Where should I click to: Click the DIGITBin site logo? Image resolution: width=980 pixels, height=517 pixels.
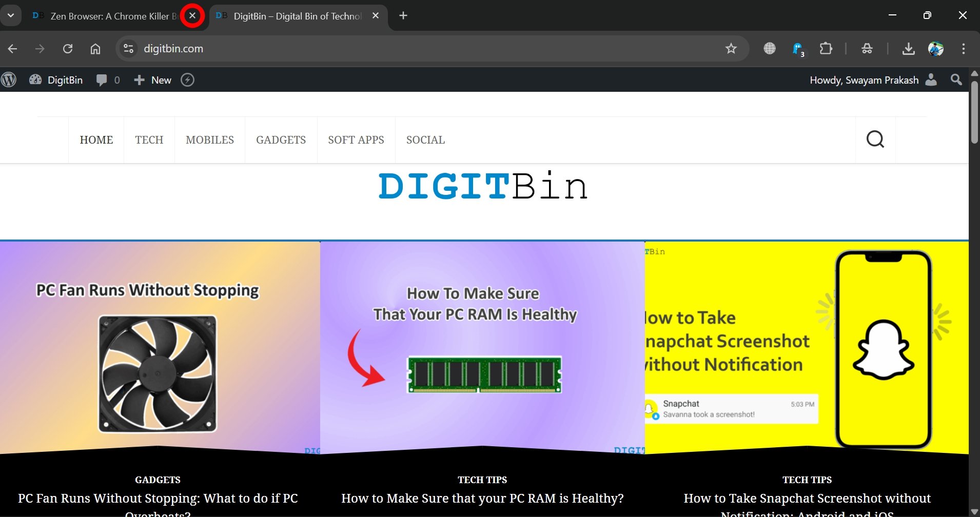point(483,186)
